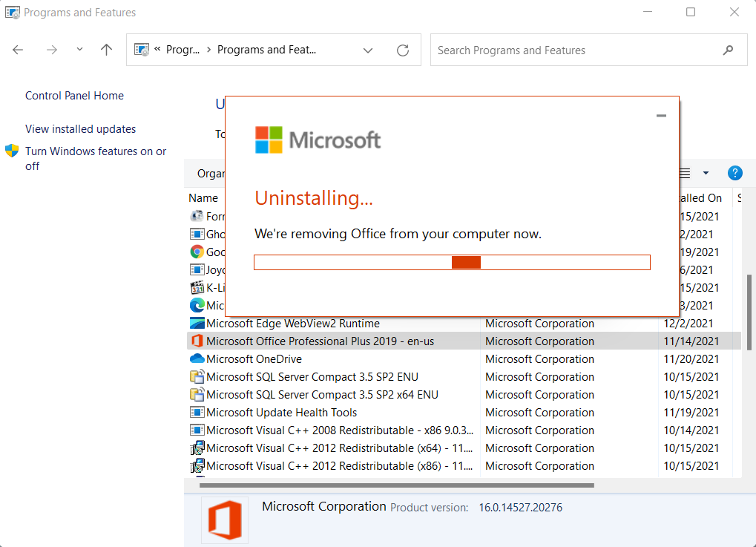Select Microsoft SQL Server Compact 3.5 SP2 ENU
Screen dimensions: 756x547
(312, 377)
